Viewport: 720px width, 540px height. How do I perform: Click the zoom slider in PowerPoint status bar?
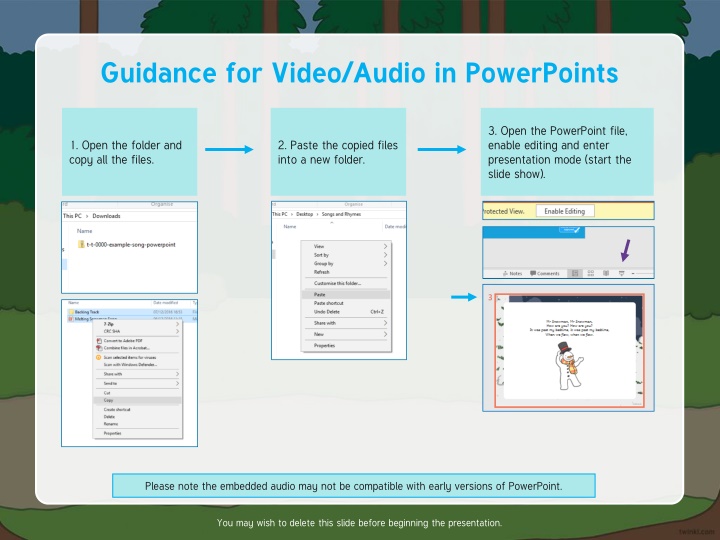[x=645, y=273]
